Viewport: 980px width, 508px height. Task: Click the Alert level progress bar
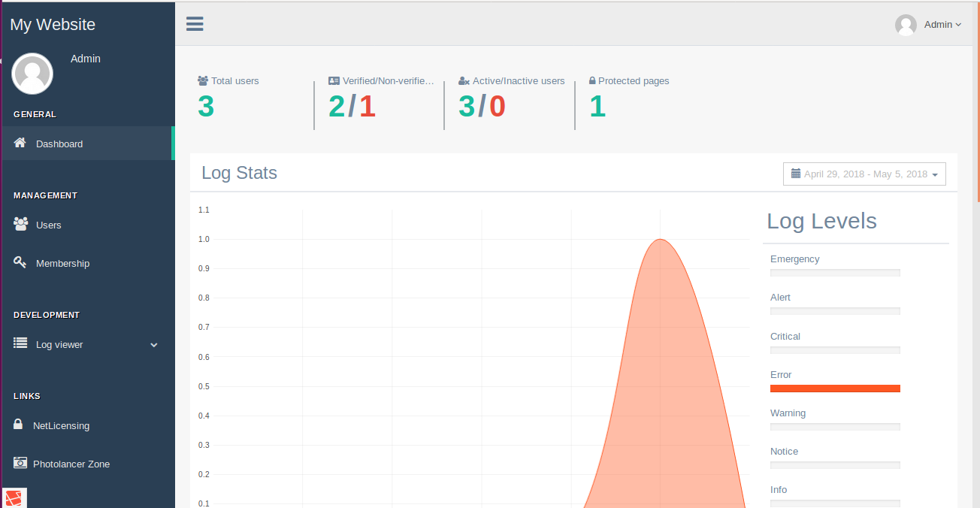(x=835, y=311)
